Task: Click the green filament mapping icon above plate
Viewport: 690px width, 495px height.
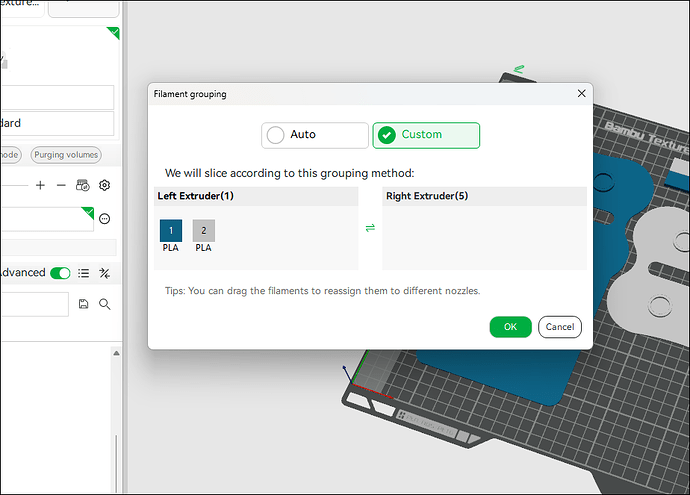Action: coord(519,69)
